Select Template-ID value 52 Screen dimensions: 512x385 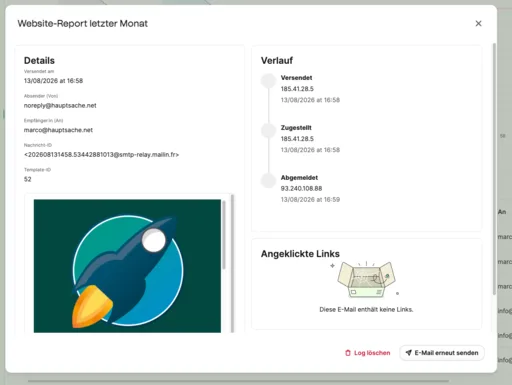28,179
